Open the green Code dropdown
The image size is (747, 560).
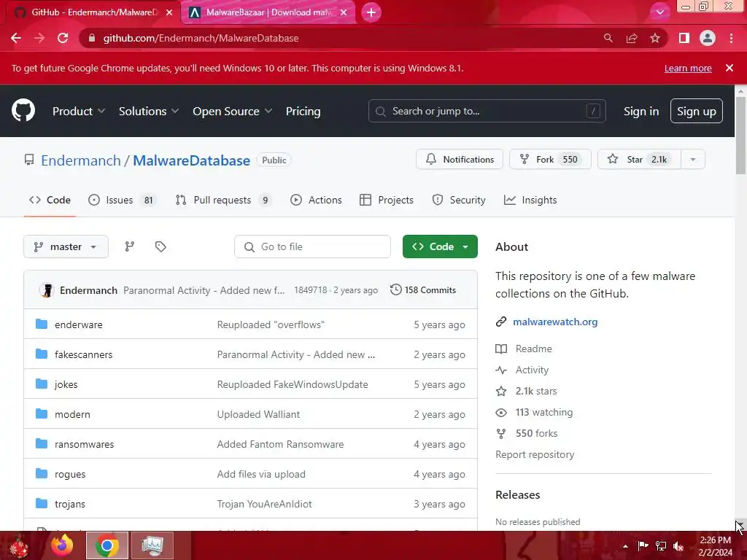(x=440, y=246)
